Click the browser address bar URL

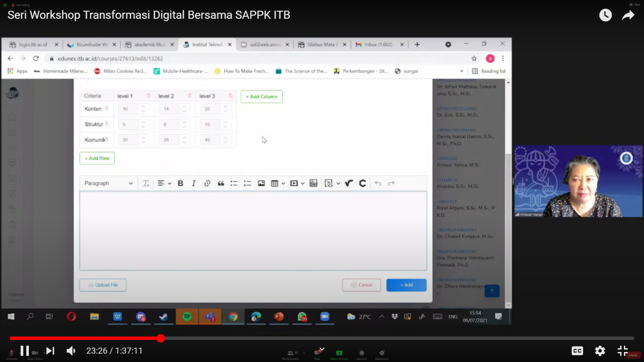(111, 59)
